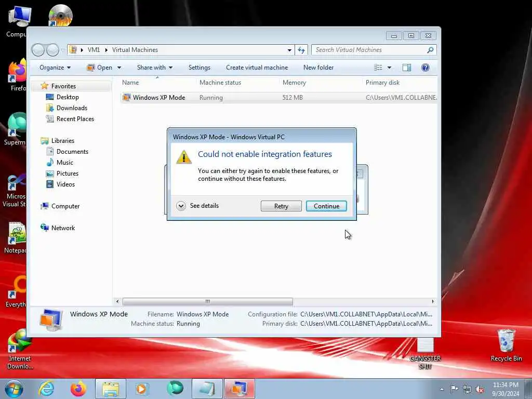532x399 pixels.
Task: Open the view options dropdown arrow
Action: (x=389, y=68)
